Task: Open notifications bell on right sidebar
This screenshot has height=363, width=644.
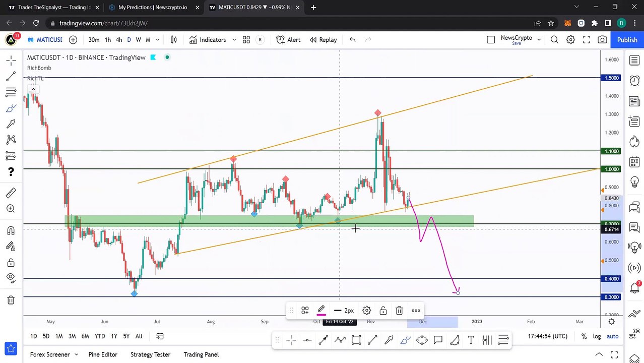Action: coord(634,288)
